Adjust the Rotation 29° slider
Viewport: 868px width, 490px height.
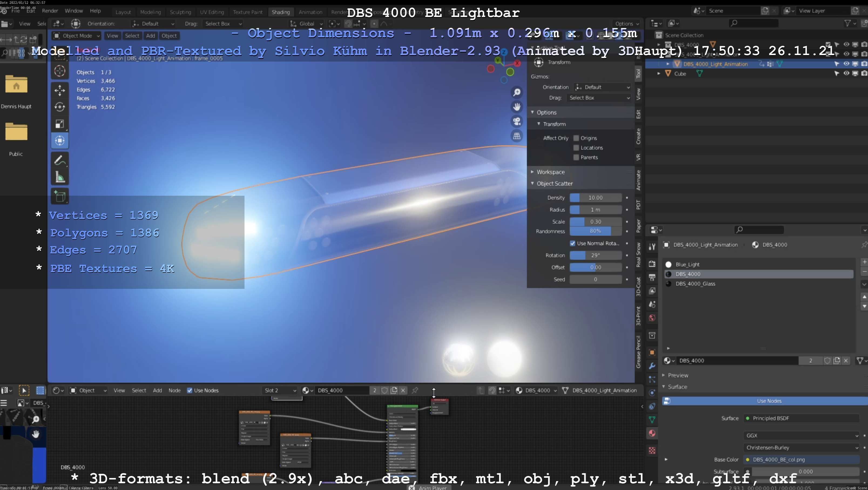click(x=595, y=255)
